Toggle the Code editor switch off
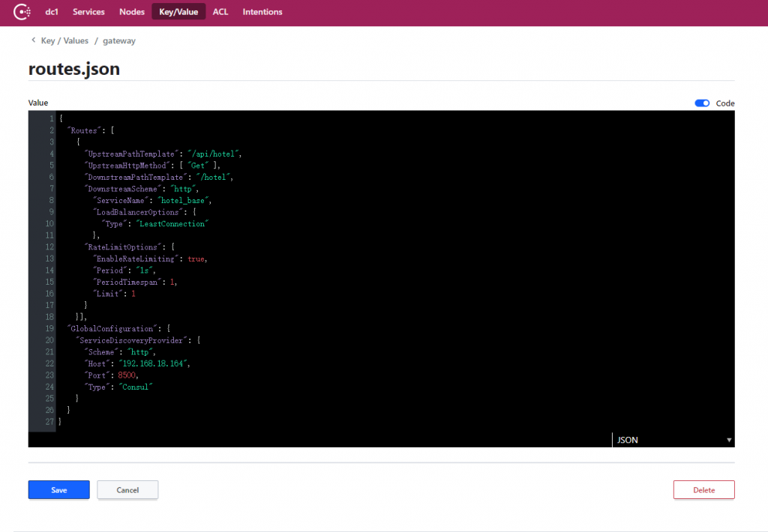Screen dimensions: 768x532 point(702,103)
